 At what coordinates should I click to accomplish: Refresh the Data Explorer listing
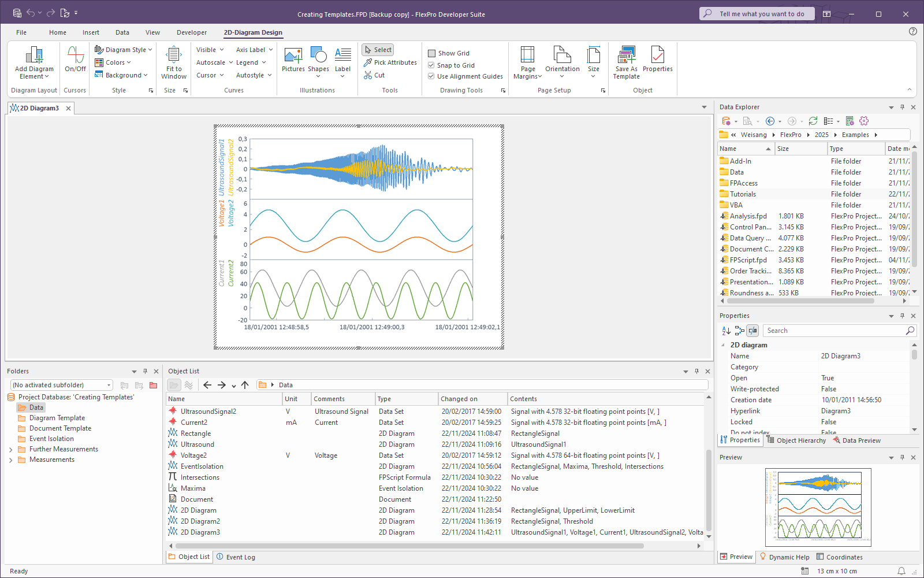click(813, 121)
